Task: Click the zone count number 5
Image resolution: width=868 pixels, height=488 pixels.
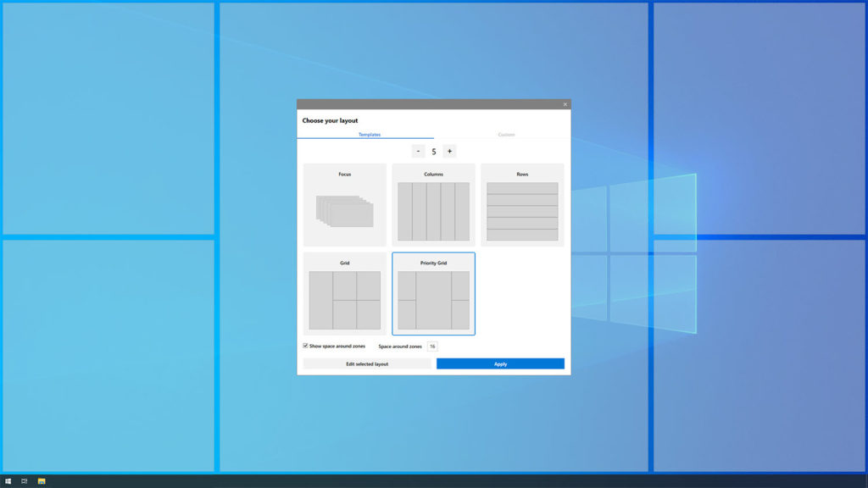Action: point(434,151)
